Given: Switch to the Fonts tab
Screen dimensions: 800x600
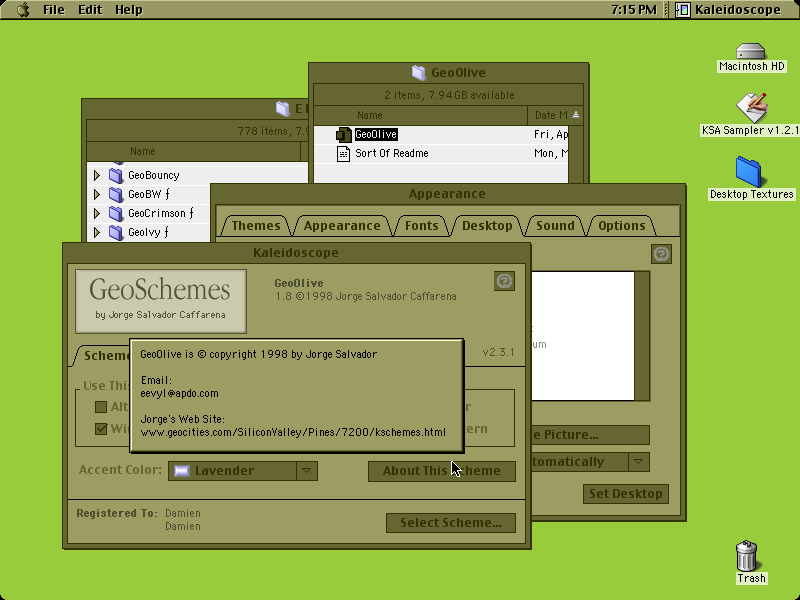Looking at the screenshot, I should 421,226.
